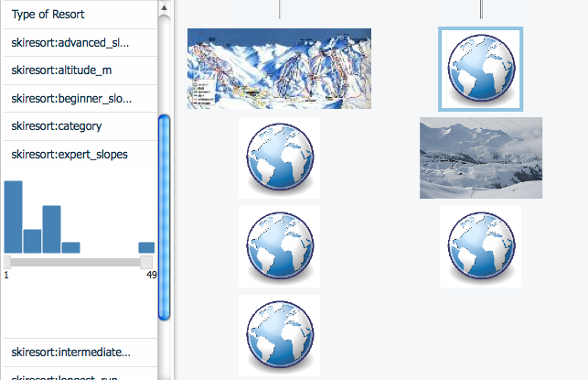Expand the skiresort:category facet
Image resolution: width=588 pixels, height=380 pixels.
tap(80, 126)
